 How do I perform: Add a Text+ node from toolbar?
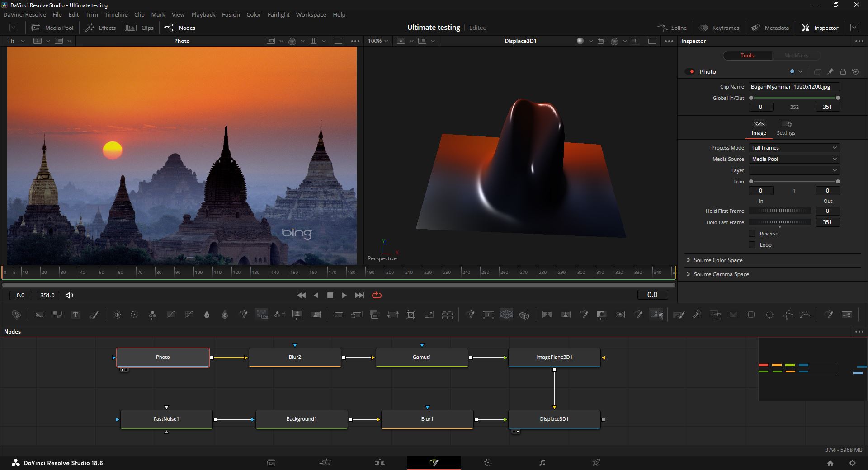75,315
